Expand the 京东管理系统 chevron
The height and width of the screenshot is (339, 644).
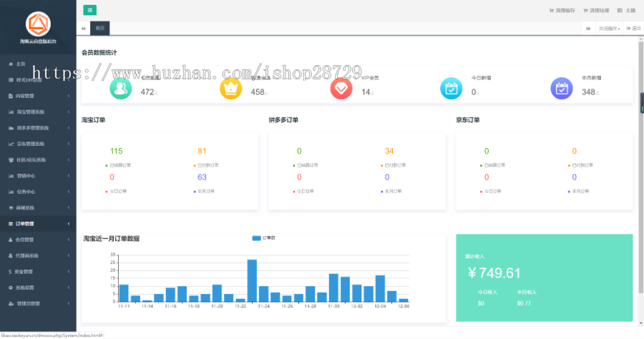[x=69, y=144]
